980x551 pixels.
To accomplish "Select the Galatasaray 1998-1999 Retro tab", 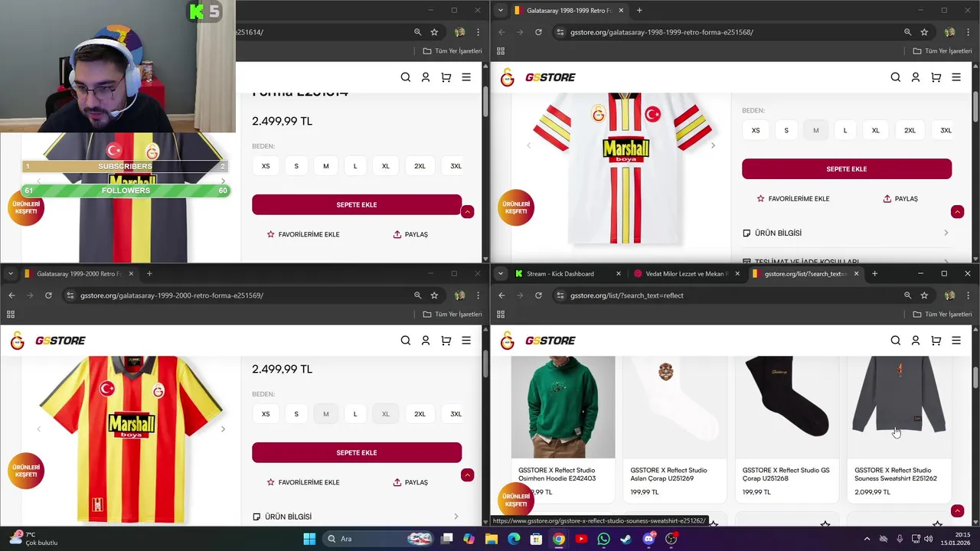I will 568,11.
